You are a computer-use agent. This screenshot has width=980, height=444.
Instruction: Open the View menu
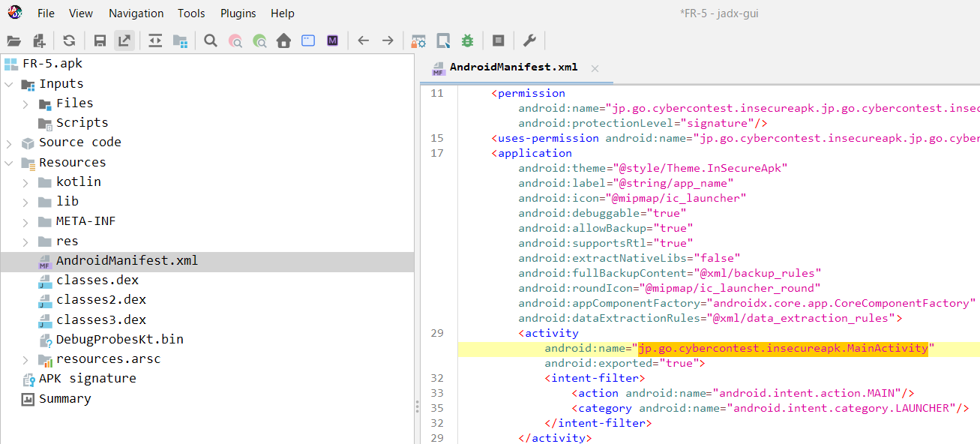pyautogui.click(x=81, y=13)
